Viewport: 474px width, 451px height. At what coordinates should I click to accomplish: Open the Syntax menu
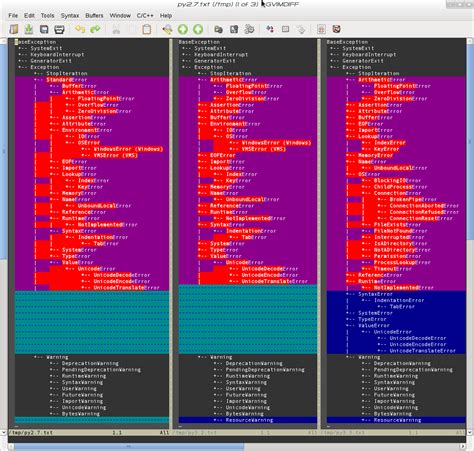pyautogui.click(x=70, y=16)
